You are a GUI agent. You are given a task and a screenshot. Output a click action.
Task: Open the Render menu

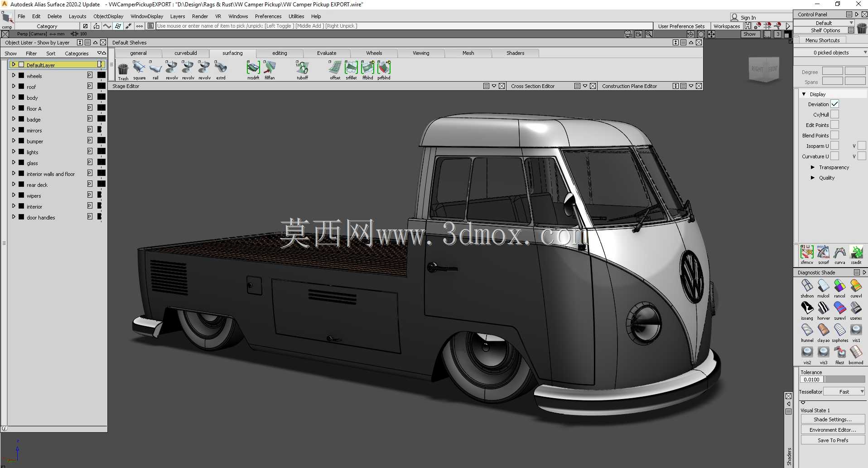point(200,16)
